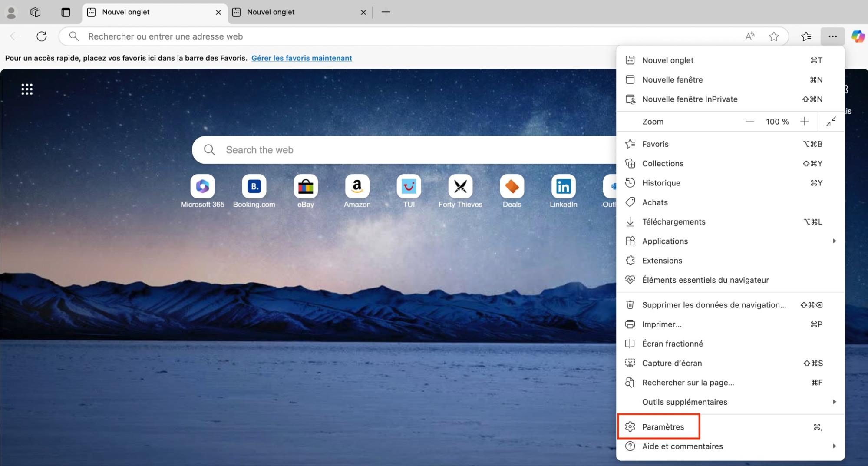Select Paramètres from the menu

[x=663, y=426]
